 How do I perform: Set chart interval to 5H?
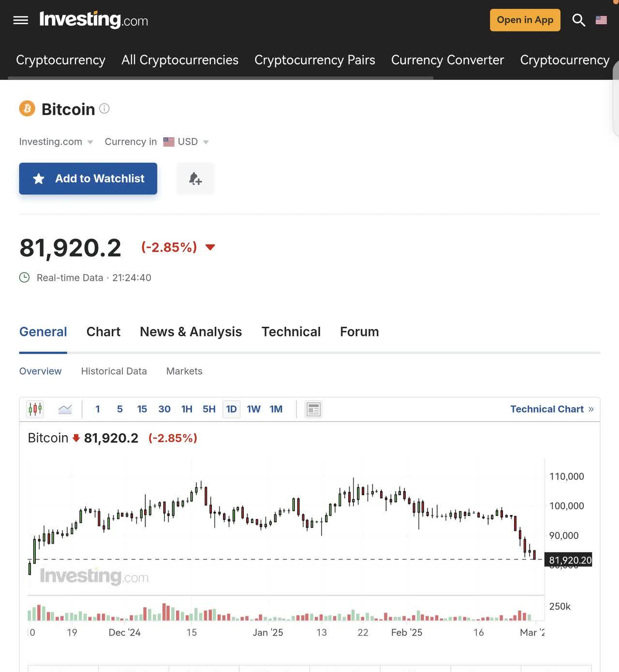click(x=209, y=409)
